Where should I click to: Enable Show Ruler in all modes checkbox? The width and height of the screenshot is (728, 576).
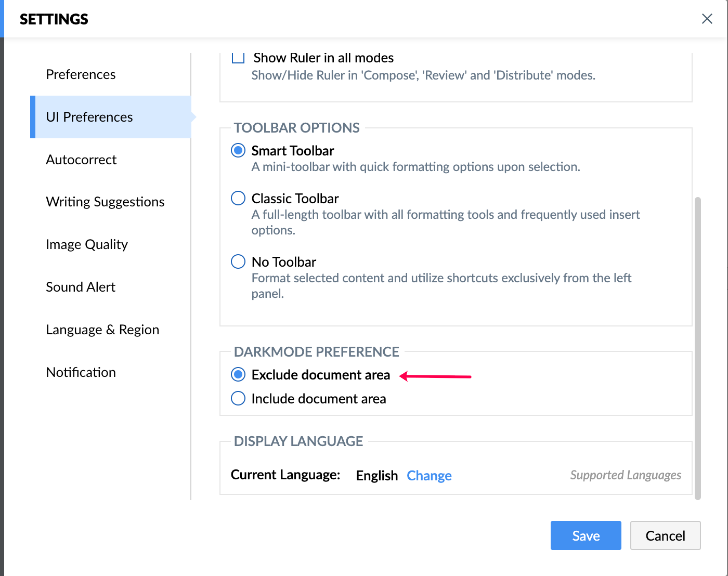(x=238, y=58)
